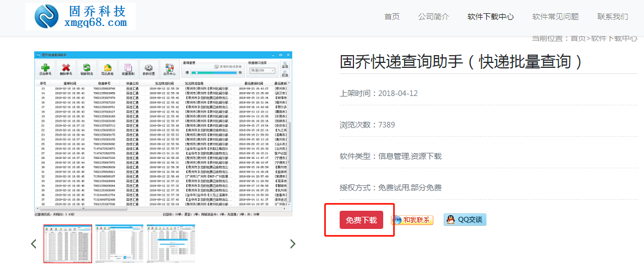Open the 公司简介 page

coord(433,17)
